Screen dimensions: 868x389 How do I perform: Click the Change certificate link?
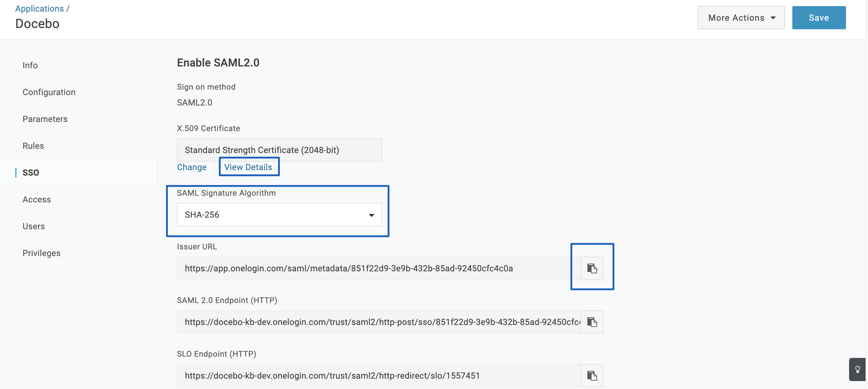[x=192, y=167]
